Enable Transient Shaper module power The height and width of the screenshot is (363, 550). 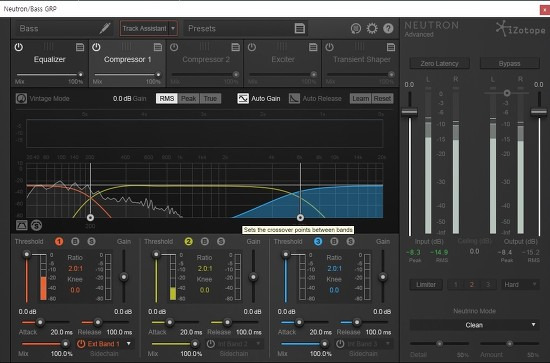click(329, 47)
